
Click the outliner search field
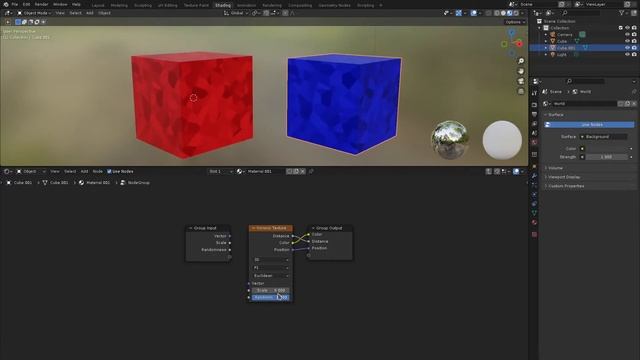point(580,13)
